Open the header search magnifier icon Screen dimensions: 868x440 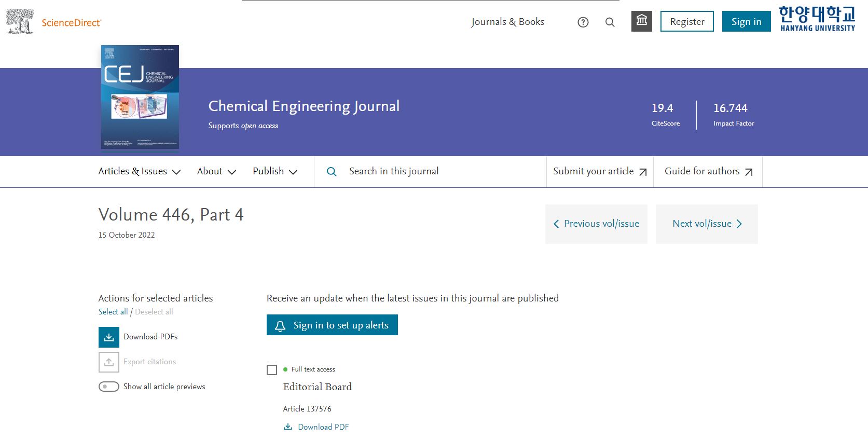pos(610,22)
